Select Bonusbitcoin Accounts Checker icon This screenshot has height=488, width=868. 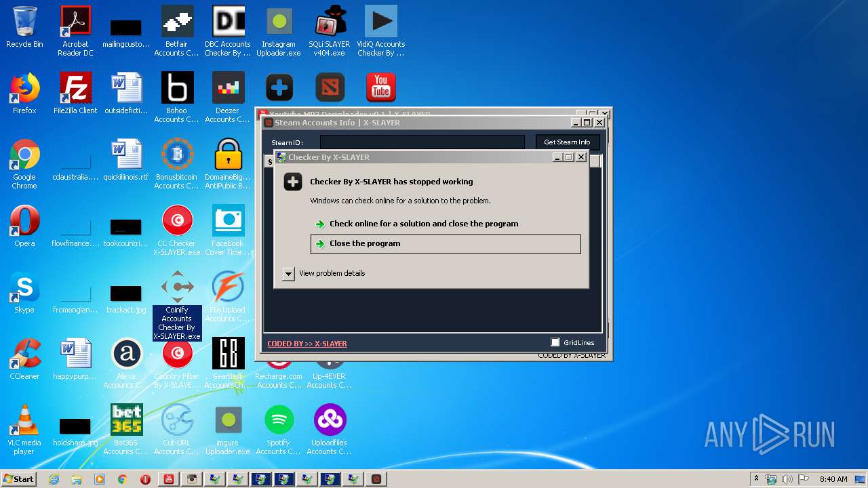click(177, 164)
